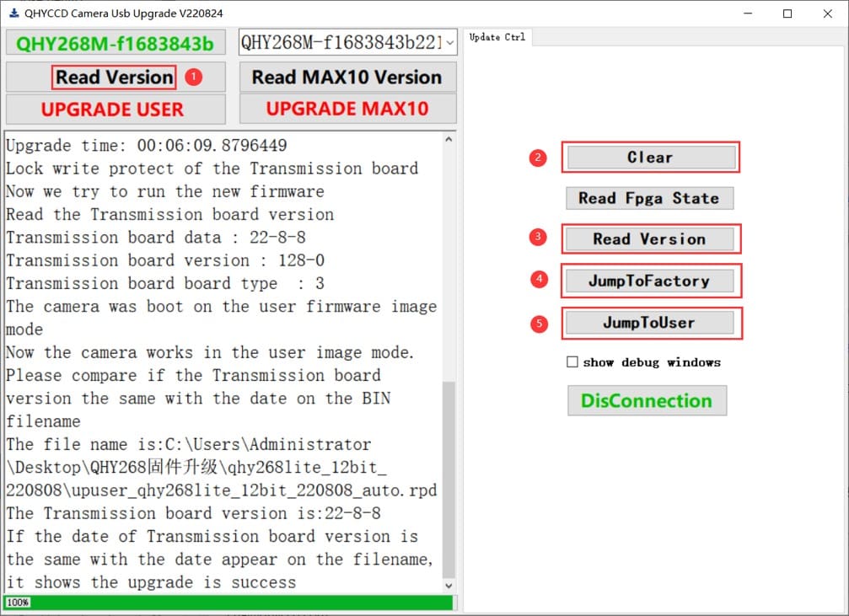Click the log scrollbar up arrow

[449, 139]
